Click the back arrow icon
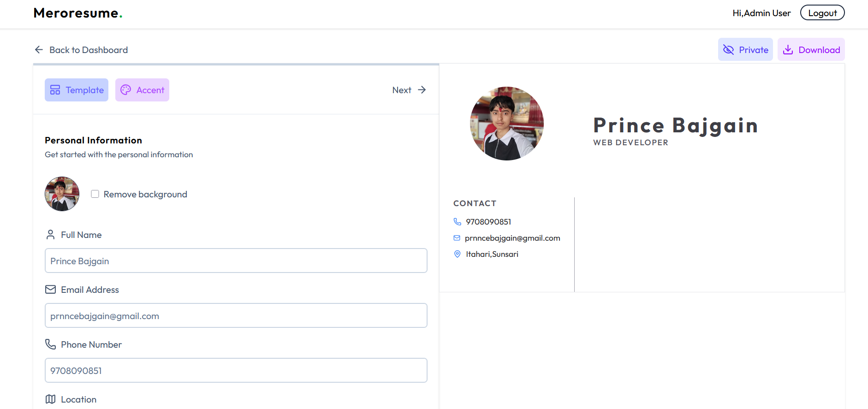 (x=39, y=50)
